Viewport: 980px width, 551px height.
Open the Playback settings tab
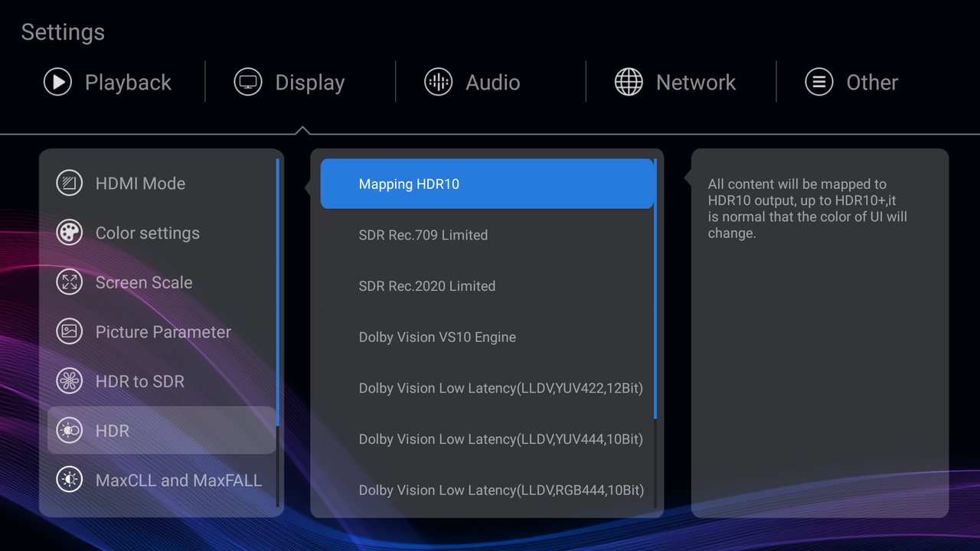(108, 82)
